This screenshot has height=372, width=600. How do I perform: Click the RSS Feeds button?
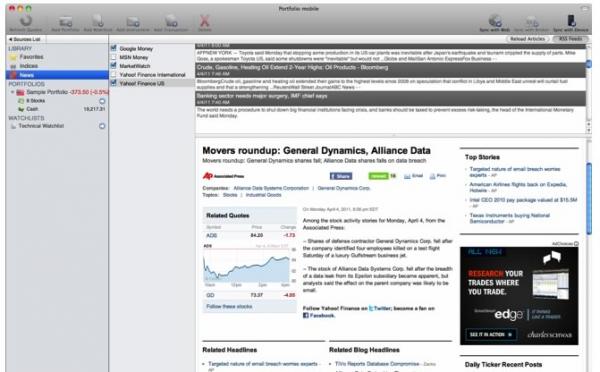570,39
